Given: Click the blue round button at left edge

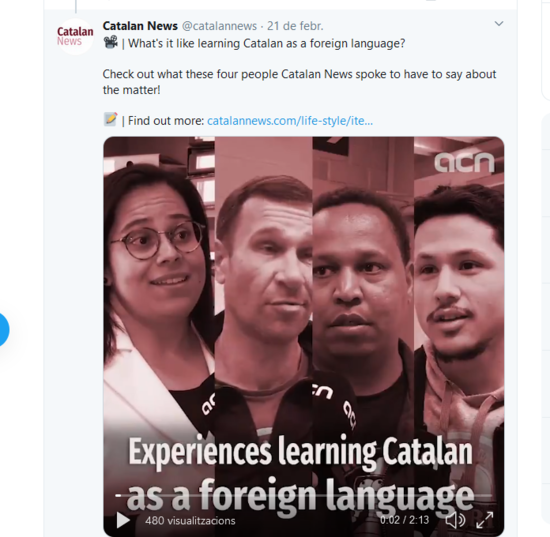Looking at the screenshot, I should (4, 330).
